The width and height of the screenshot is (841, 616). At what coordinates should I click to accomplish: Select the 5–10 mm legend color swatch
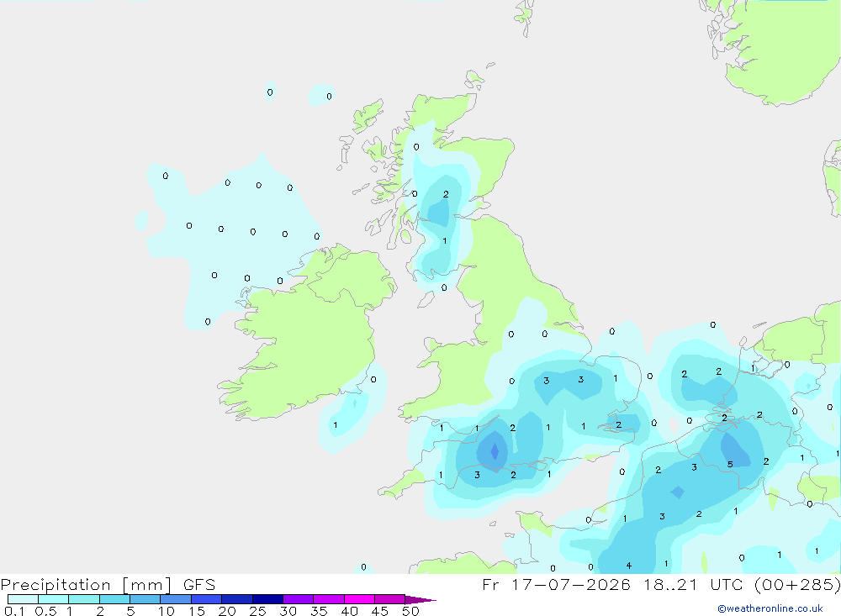tap(145, 599)
